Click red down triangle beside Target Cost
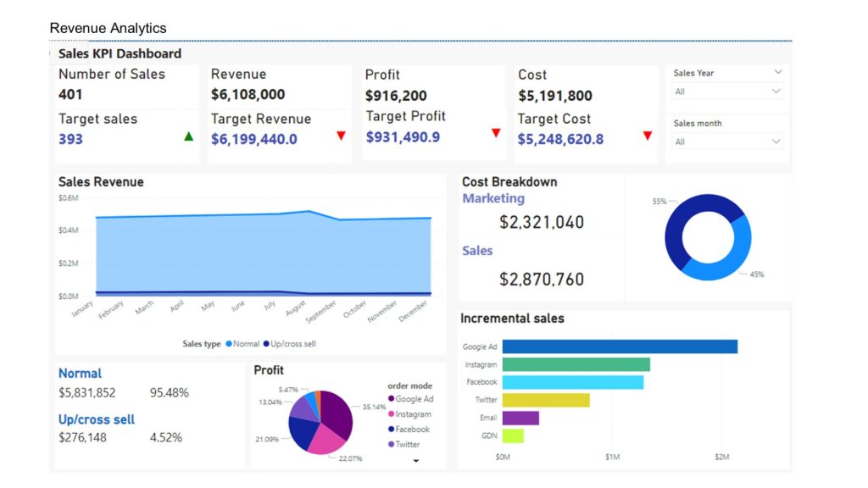 tap(648, 136)
